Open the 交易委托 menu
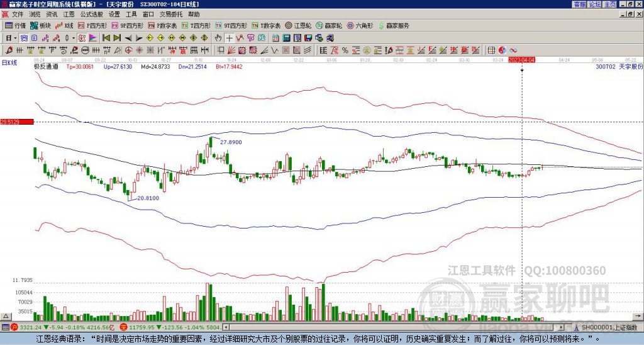644x345 pixels. (171, 14)
